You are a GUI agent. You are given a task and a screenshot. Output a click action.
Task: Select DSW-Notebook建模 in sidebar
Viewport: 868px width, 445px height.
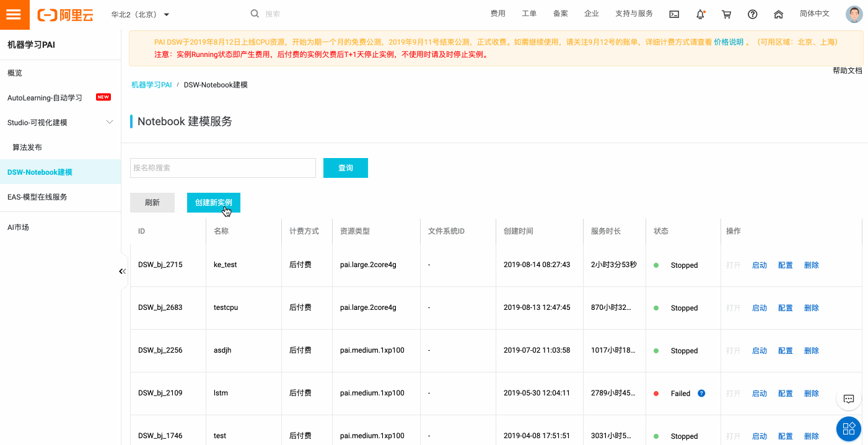60,172
